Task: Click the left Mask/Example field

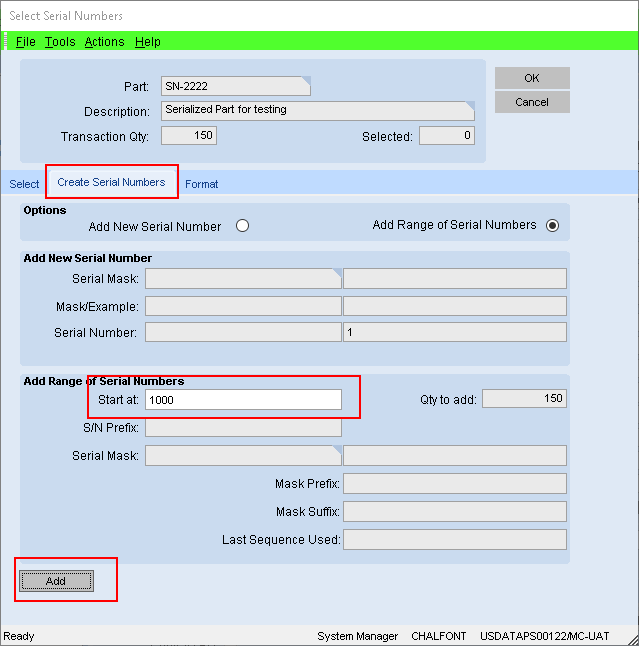Action: coord(243,306)
